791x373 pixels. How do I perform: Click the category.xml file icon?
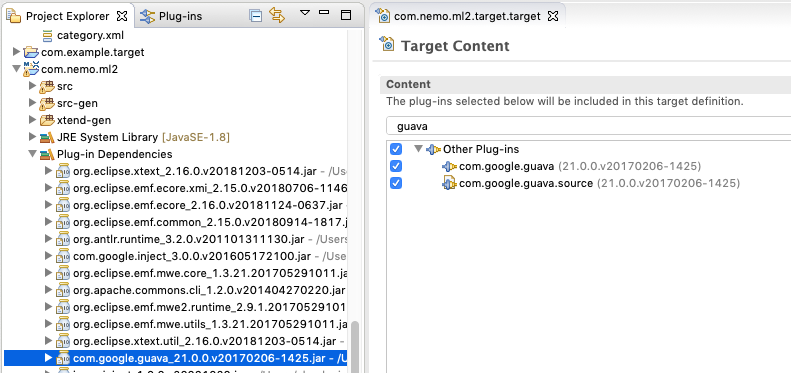pos(48,36)
